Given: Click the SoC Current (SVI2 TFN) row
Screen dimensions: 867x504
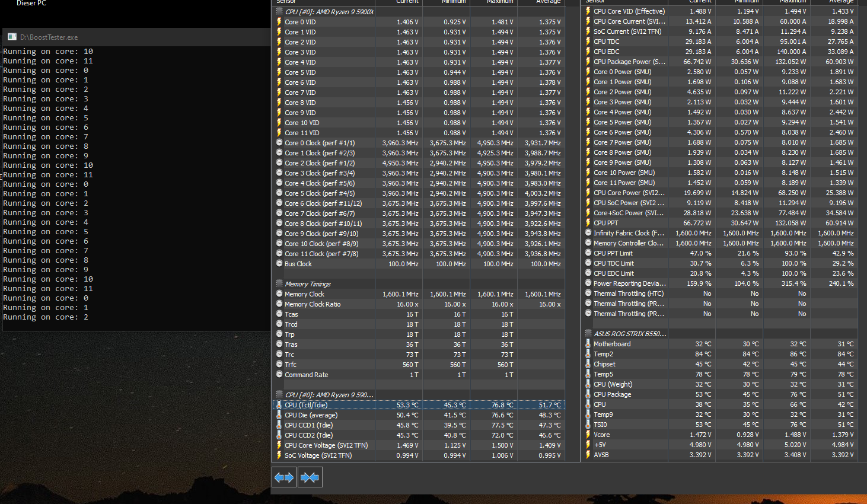Looking at the screenshot, I should click(720, 31).
